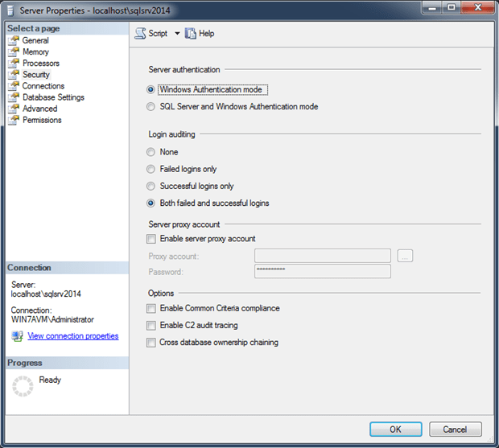Select SQL Server and Windows Authentication mode
The image size is (499, 448).
click(x=151, y=106)
